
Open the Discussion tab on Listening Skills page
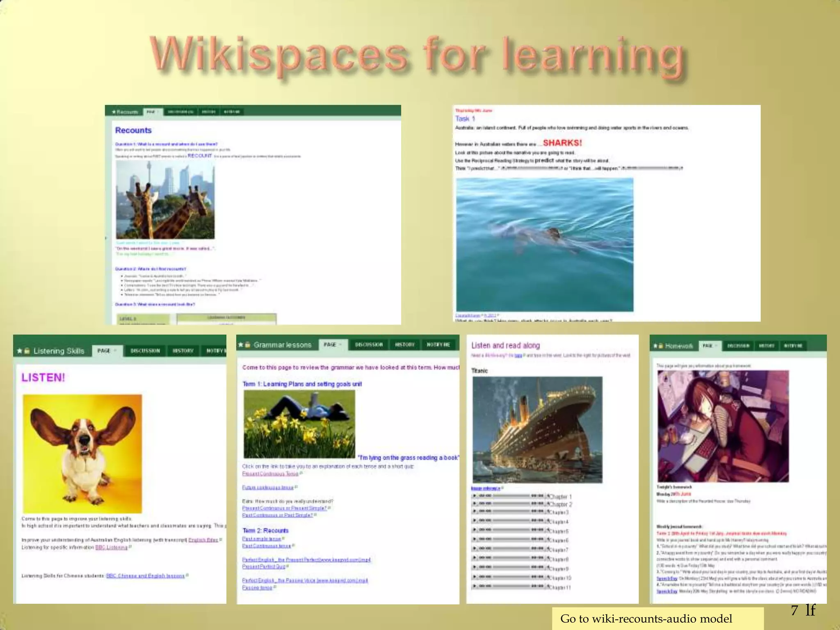[x=145, y=351]
